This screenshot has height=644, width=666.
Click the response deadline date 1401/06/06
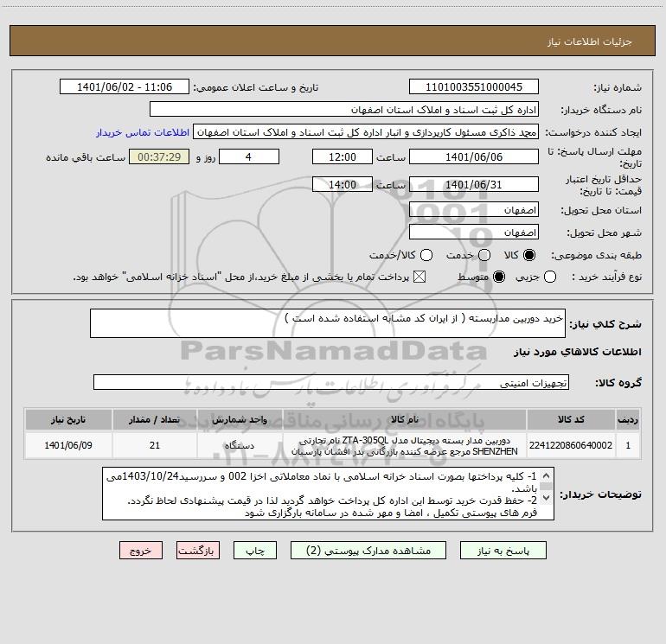[474, 156]
